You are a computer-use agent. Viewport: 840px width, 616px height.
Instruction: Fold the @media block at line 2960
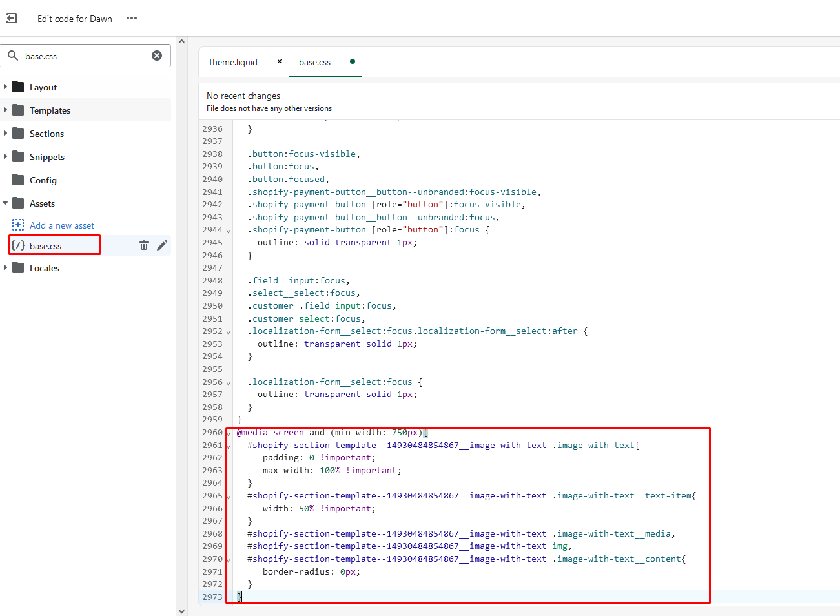click(x=229, y=433)
